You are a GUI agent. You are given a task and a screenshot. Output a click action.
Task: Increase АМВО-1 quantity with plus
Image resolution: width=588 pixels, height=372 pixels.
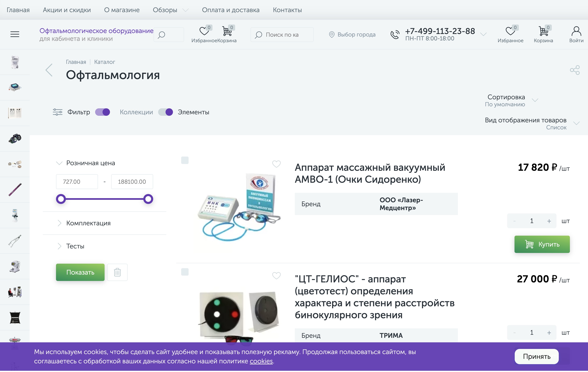pyautogui.click(x=549, y=221)
